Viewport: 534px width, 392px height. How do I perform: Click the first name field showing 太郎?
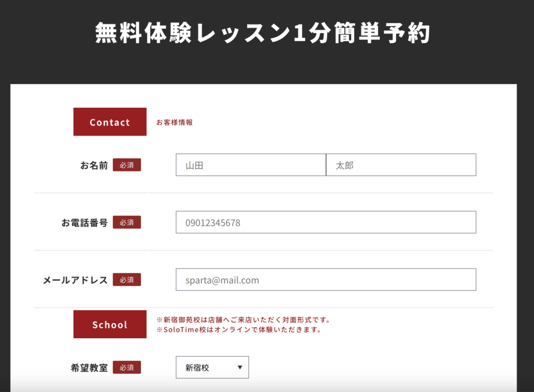(x=400, y=165)
